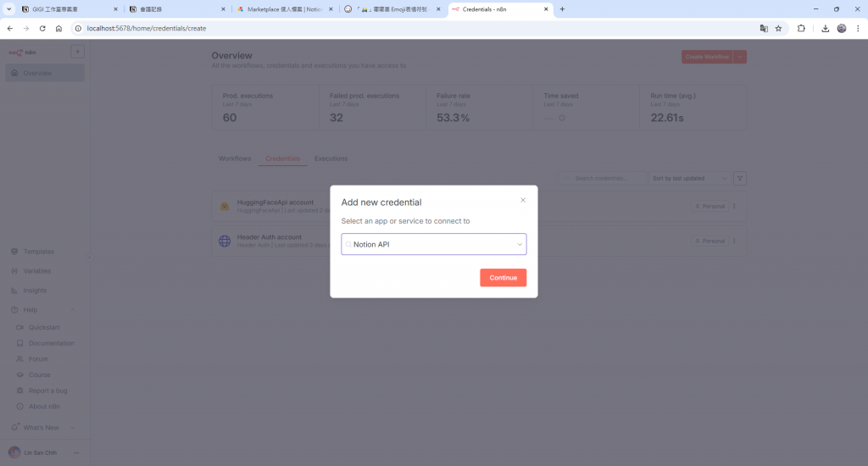The height and width of the screenshot is (466, 868).
Task: Click the Create Workflow button
Action: 707,57
